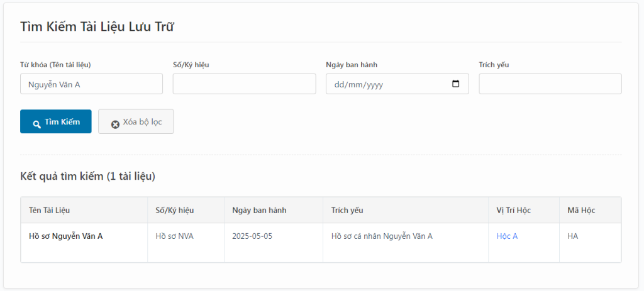Click the Xóa bộ lọc clear filter button
Screen dimensions: 644x291
tap(136, 121)
